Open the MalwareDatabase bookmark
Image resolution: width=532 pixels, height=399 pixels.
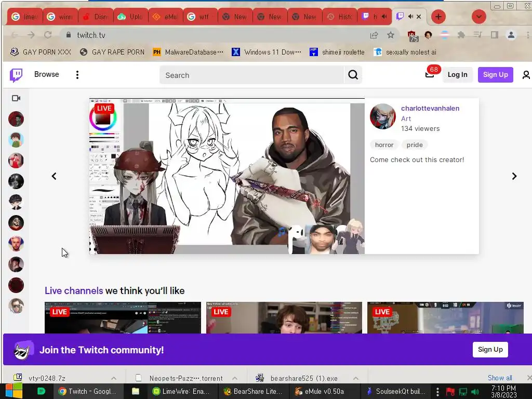click(188, 52)
